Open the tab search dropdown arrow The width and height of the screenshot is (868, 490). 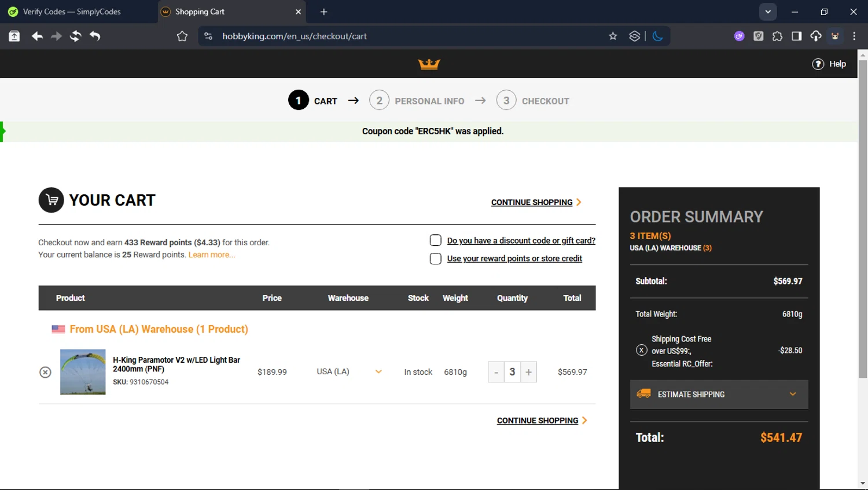coord(768,12)
